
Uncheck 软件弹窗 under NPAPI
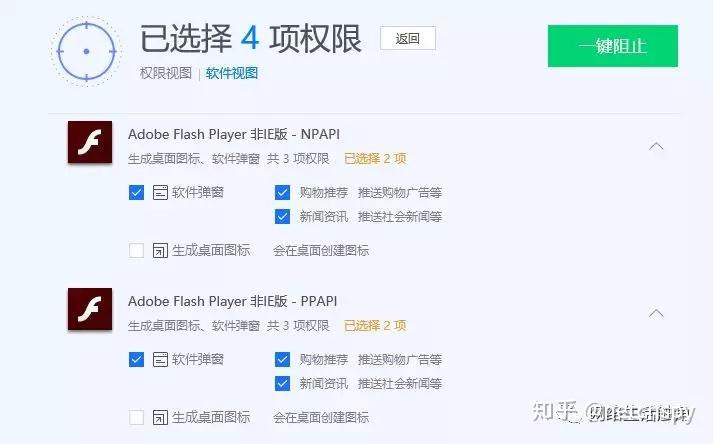(x=136, y=192)
